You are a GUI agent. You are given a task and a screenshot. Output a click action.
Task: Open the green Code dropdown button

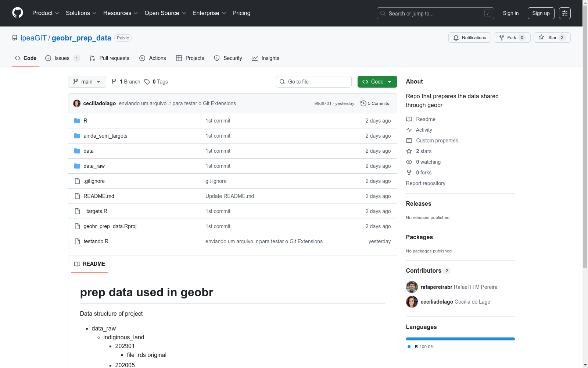(377, 82)
